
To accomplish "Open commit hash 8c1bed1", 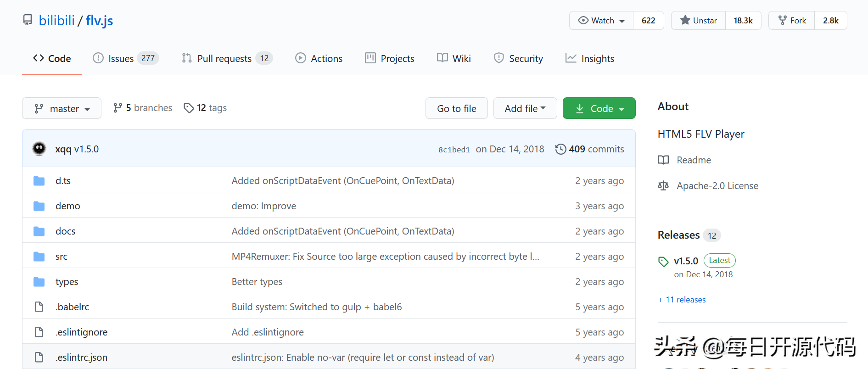I will (454, 150).
